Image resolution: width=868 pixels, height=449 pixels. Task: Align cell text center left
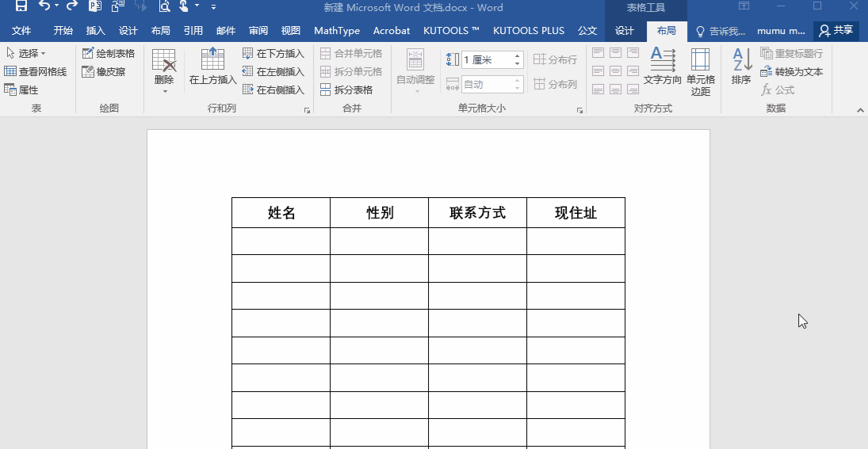pyautogui.click(x=598, y=70)
